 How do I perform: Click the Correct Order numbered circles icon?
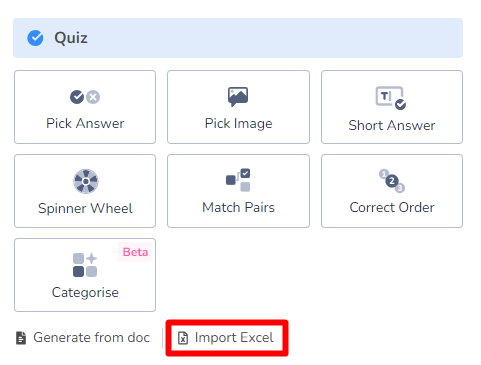(x=392, y=181)
